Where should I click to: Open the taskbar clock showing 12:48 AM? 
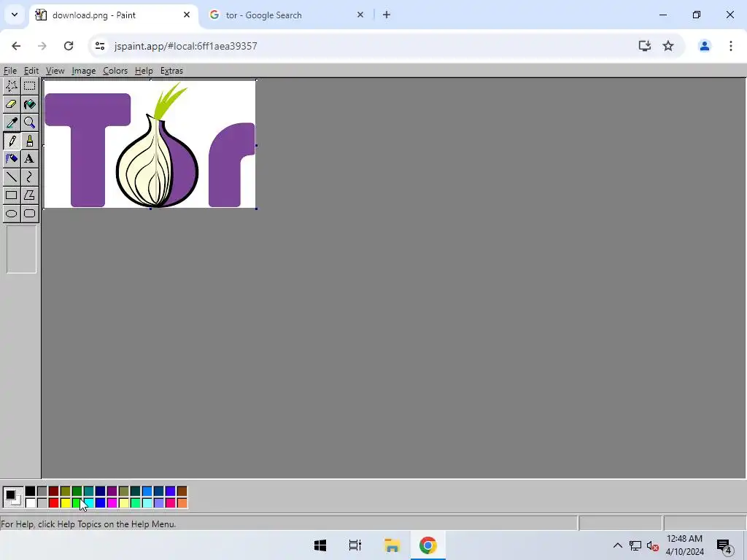coord(684,545)
